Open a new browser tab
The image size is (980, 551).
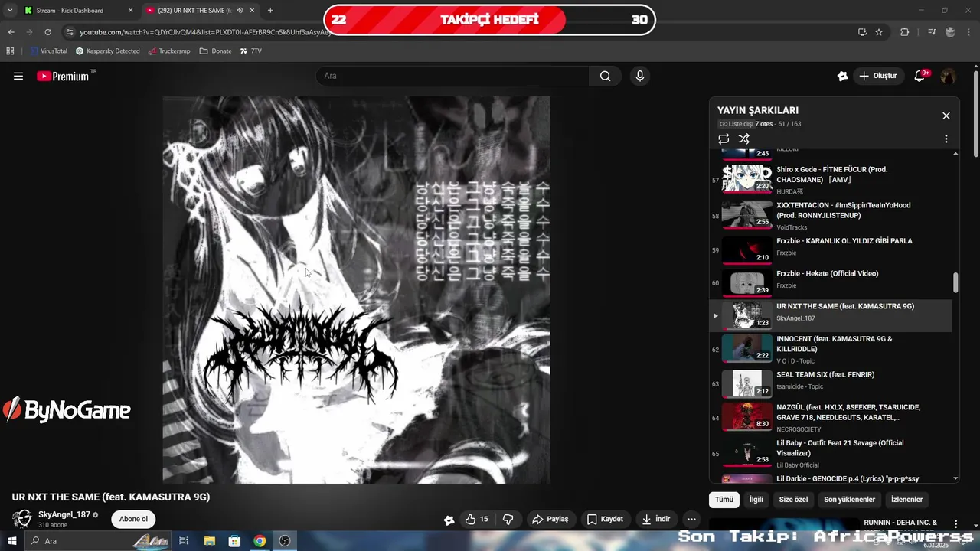click(270, 11)
